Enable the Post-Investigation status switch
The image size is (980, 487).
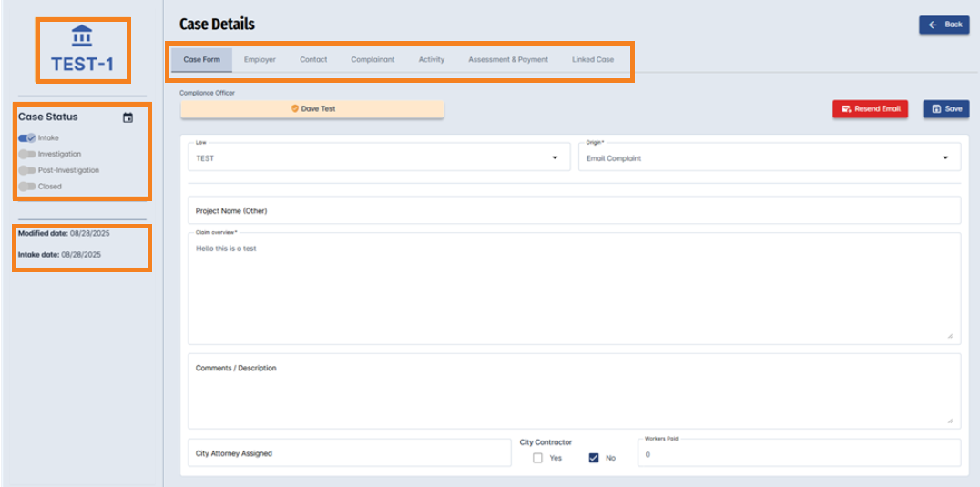pyautogui.click(x=27, y=170)
